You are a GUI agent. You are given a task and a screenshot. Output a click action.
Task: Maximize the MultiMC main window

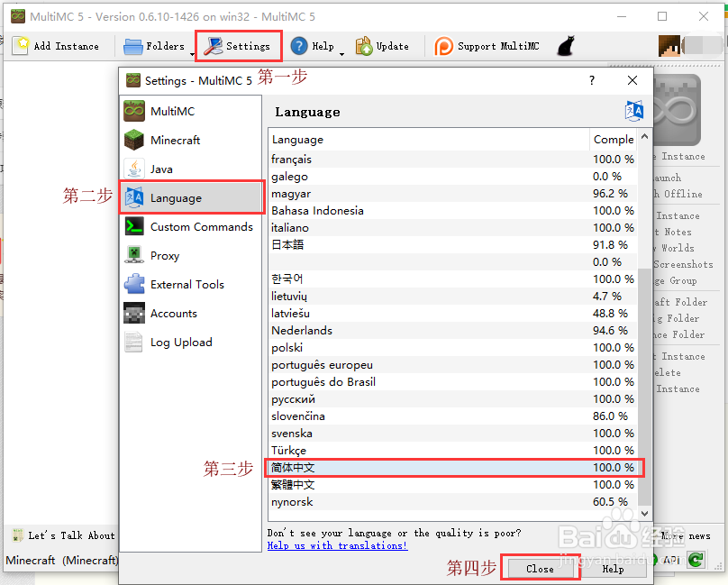(662, 16)
